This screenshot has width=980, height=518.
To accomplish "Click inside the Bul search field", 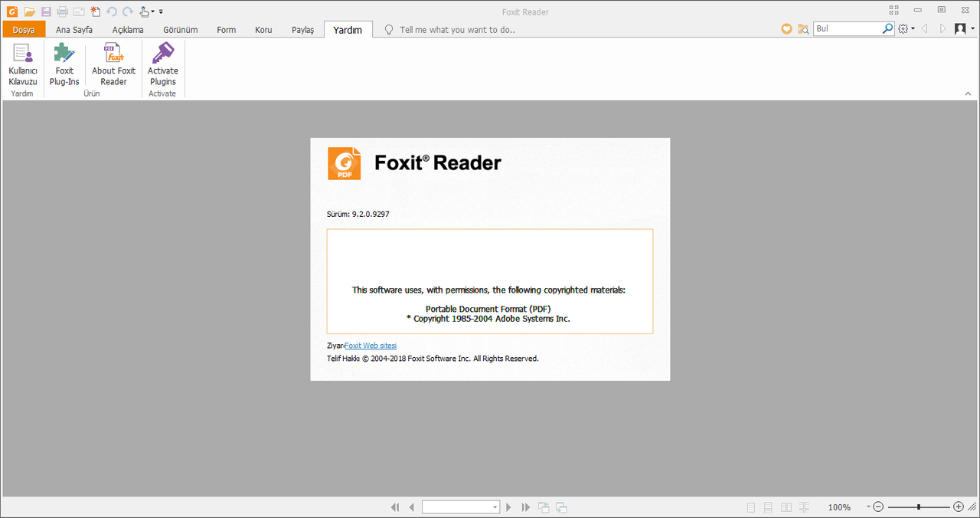I will (847, 28).
